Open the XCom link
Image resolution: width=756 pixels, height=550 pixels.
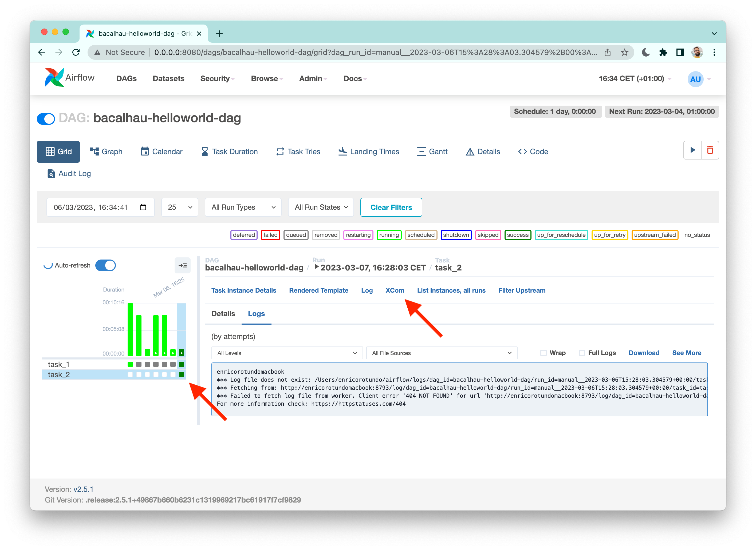click(395, 290)
